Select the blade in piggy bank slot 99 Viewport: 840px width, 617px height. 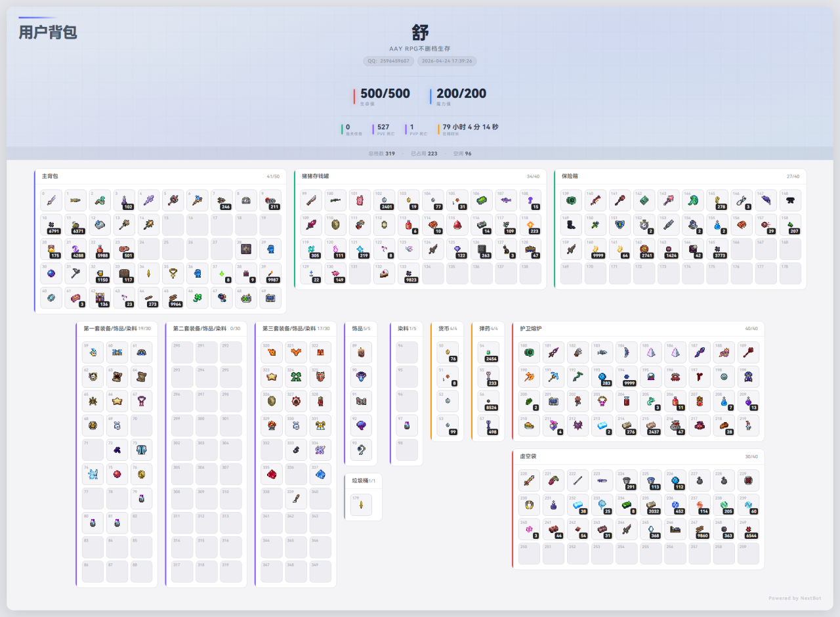(x=311, y=200)
